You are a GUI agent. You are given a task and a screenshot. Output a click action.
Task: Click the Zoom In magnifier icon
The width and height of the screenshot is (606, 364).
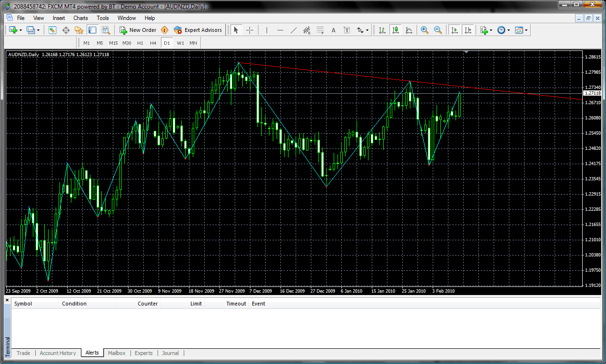point(424,30)
